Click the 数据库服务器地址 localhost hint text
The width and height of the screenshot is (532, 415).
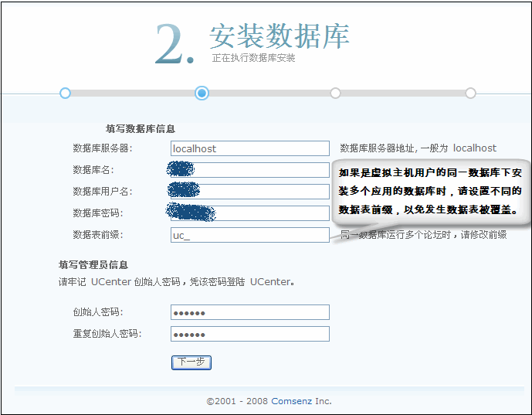click(x=418, y=148)
